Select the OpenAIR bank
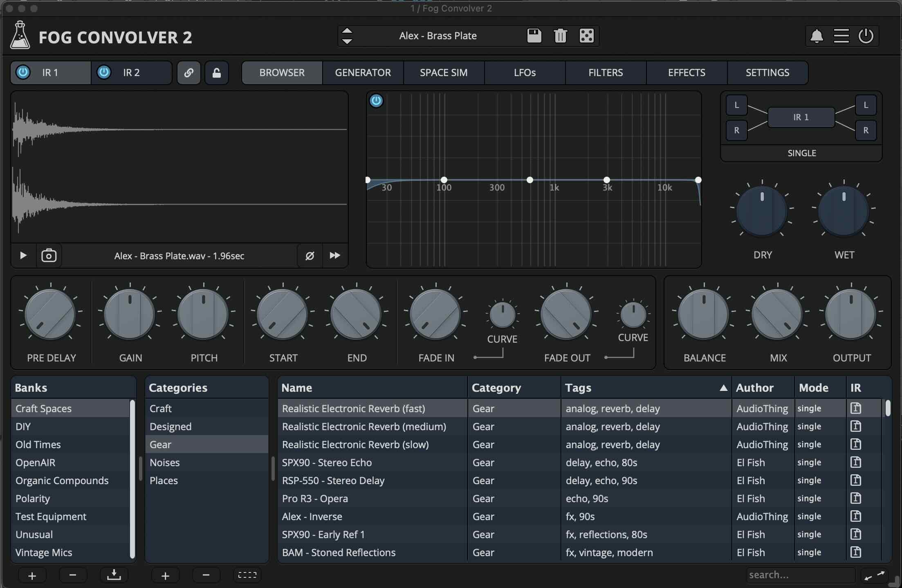The width and height of the screenshot is (902, 588). (70, 462)
